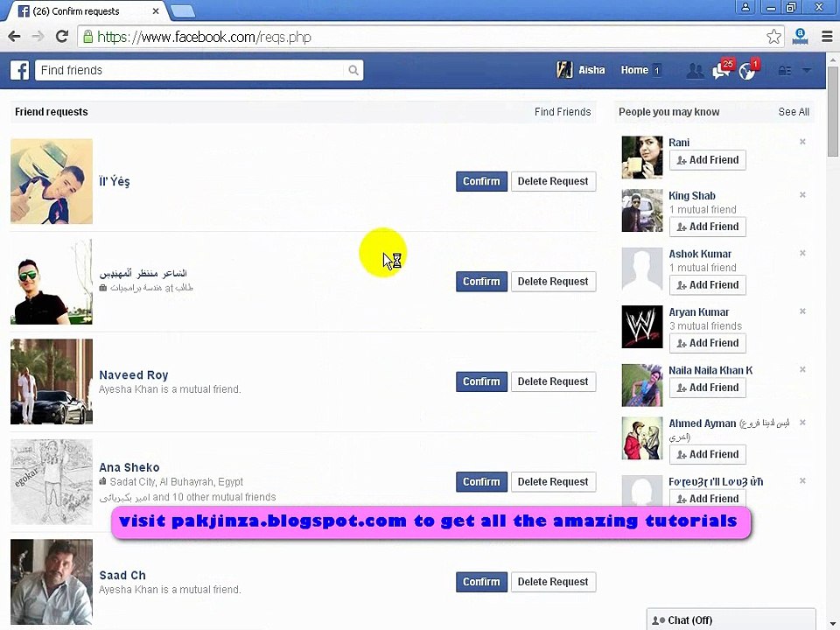Screen dimensions: 840x630
Task: Open Ïl' Ýêş profile photo
Action: pyautogui.click(x=52, y=182)
